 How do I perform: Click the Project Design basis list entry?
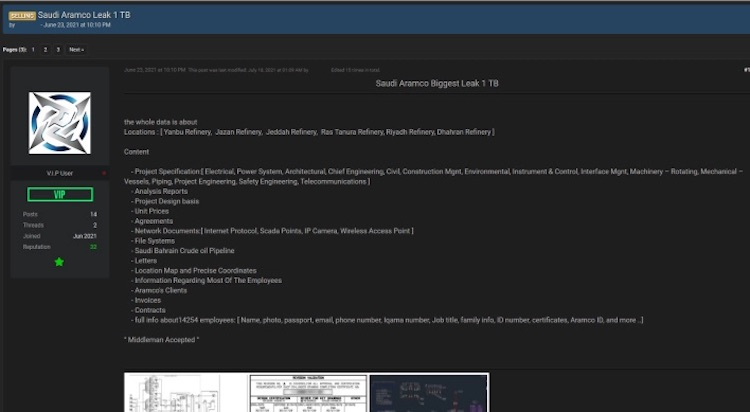tap(165, 201)
